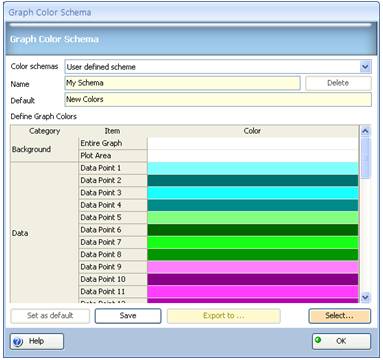Click the Data Point 10 item cell
Image resolution: width=383 pixels, height=360 pixels.
113,279
